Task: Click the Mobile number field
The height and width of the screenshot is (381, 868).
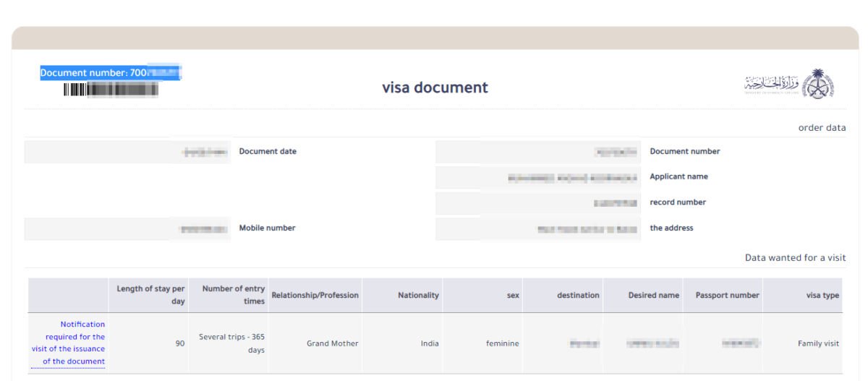Action: pos(127,228)
